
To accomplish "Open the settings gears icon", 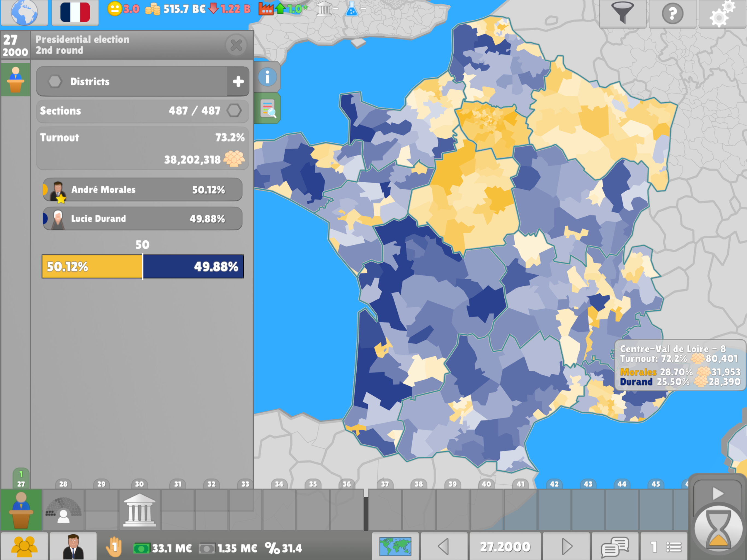I will 722,13.
